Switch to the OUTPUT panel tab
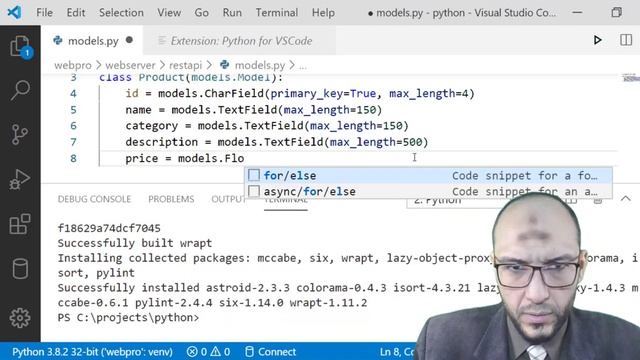The width and height of the screenshot is (640, 360). pyautogui.click(x=228, y=199)
